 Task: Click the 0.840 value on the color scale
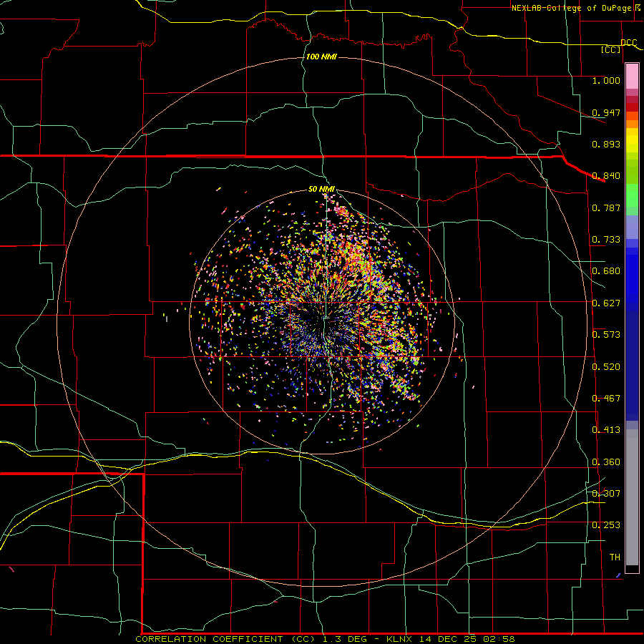pyautogui.click(x=606, y=176)
